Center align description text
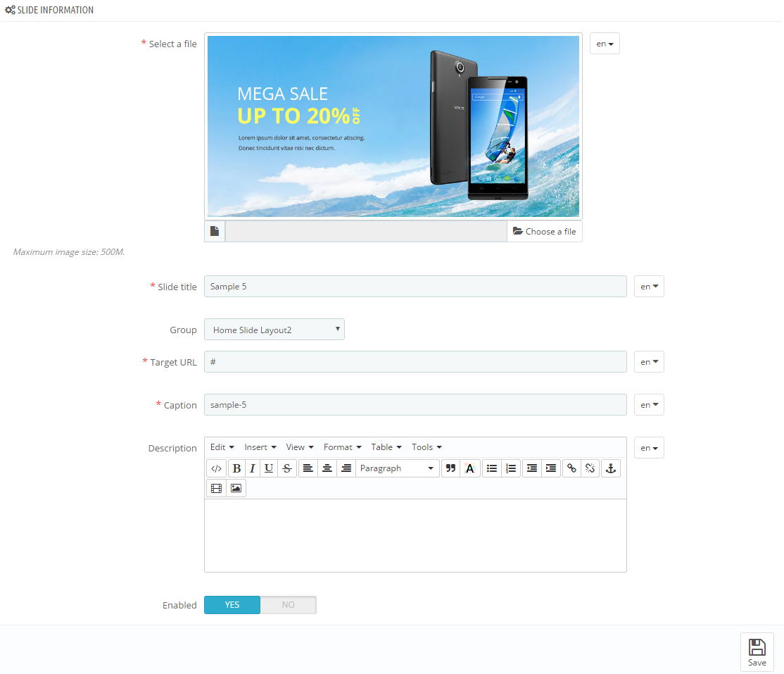The width and height of the screenshot is (784, 674). [327, 468]
